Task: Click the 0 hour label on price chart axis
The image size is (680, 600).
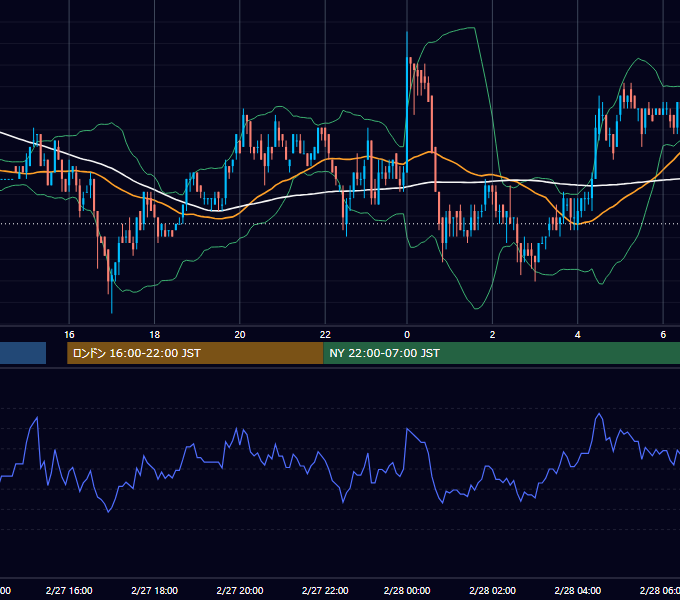Action: coord(407,335)
